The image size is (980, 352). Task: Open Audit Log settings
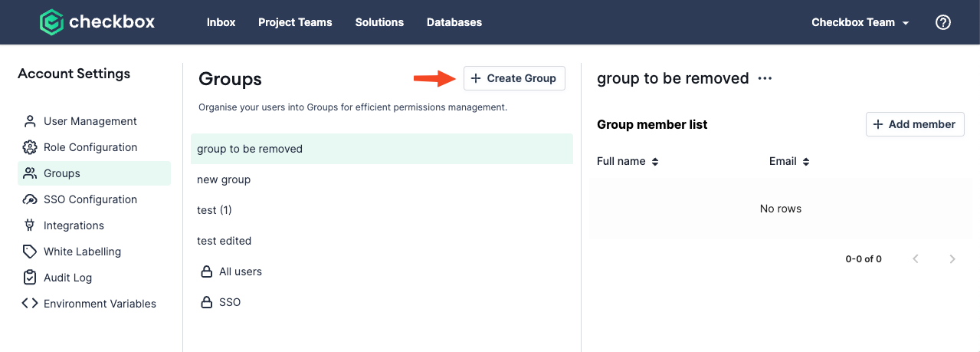(x=94, y=278)
